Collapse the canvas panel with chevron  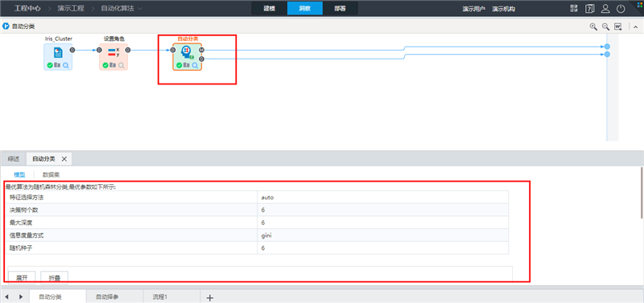coord(635,27)
